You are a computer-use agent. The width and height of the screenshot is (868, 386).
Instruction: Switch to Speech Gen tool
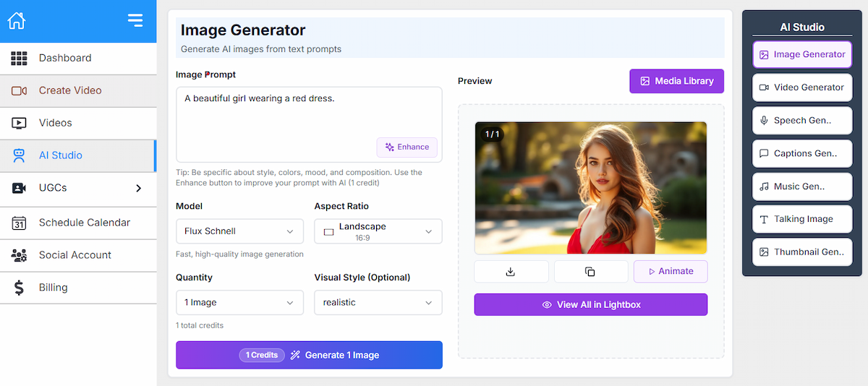[802, 121]
